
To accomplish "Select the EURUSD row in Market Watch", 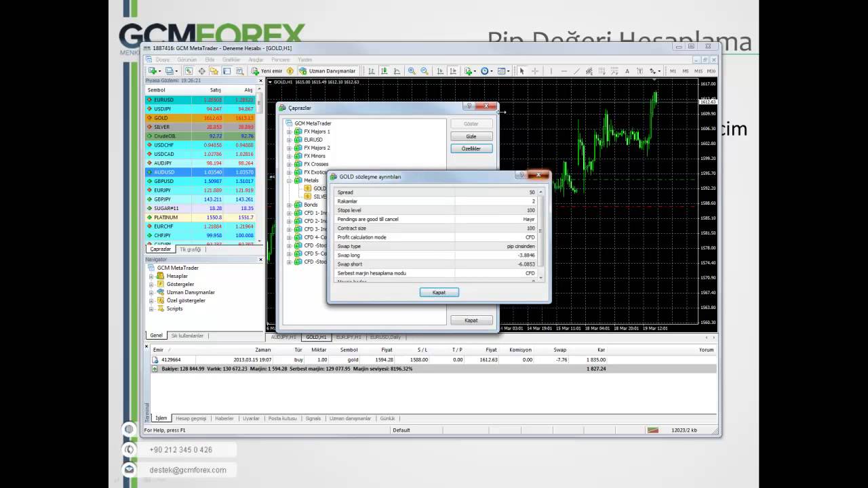I will coord(201,100).
